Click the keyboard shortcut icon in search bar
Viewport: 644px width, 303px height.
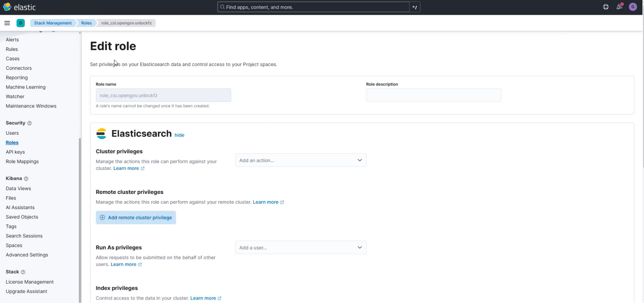(x=415, y=7)
